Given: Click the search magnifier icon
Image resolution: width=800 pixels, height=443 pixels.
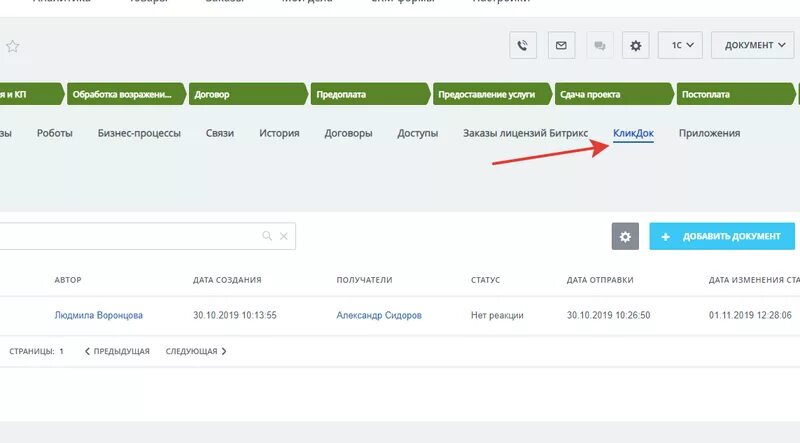Looking at the screenshot, I should tap(267, 236).
